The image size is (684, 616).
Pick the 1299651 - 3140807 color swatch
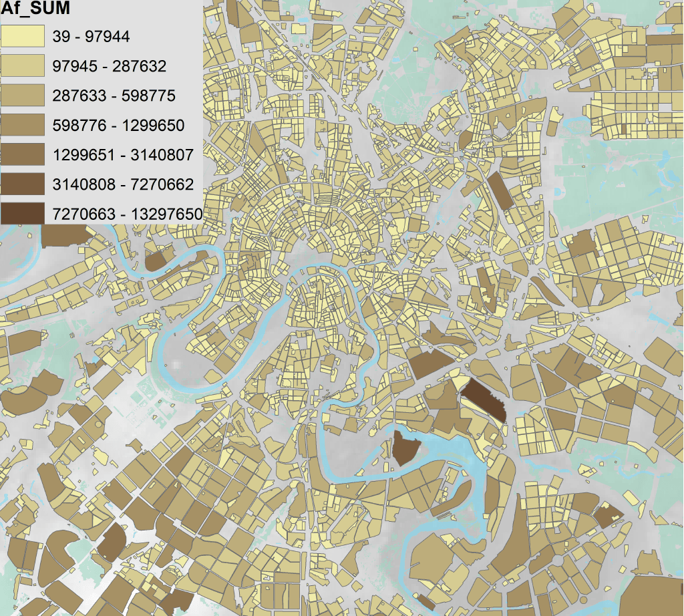point(23,154)
